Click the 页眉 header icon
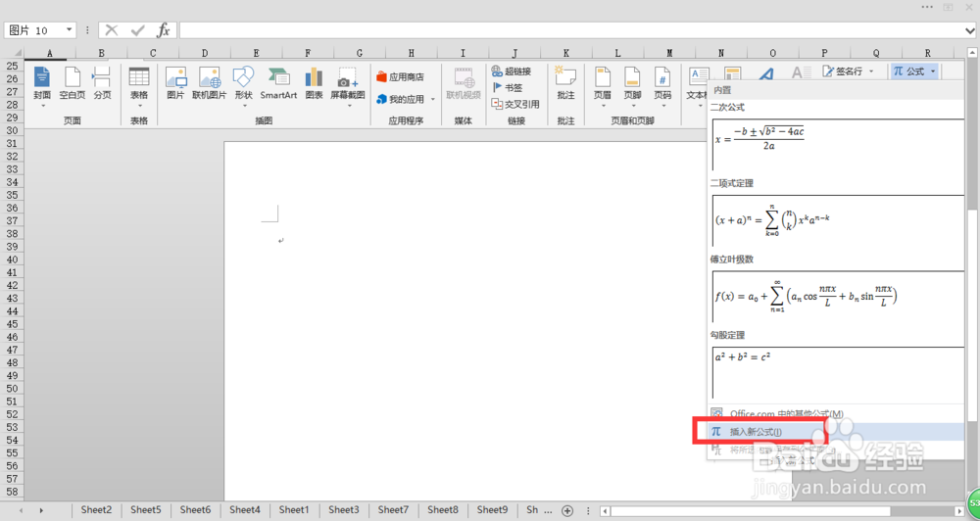This screenshot has height=521, width=980. pyautogui.click(x=603, y=76)
